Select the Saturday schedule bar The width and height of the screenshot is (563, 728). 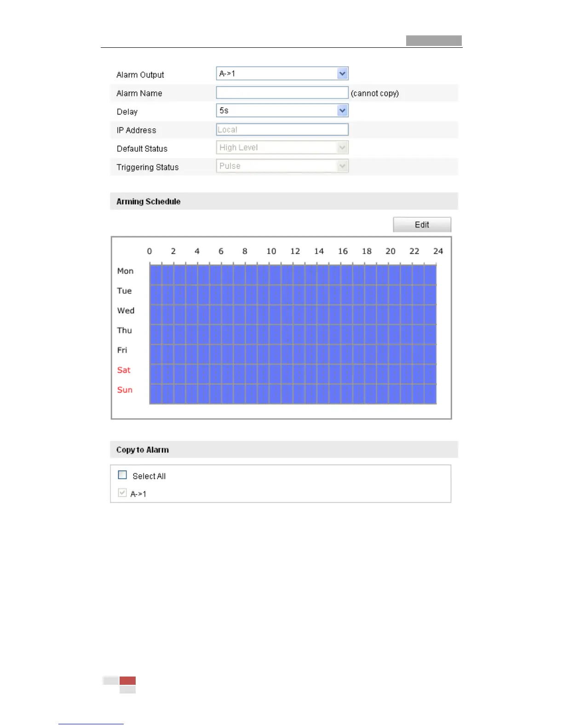pyautogui.click(x=293, y=374)
